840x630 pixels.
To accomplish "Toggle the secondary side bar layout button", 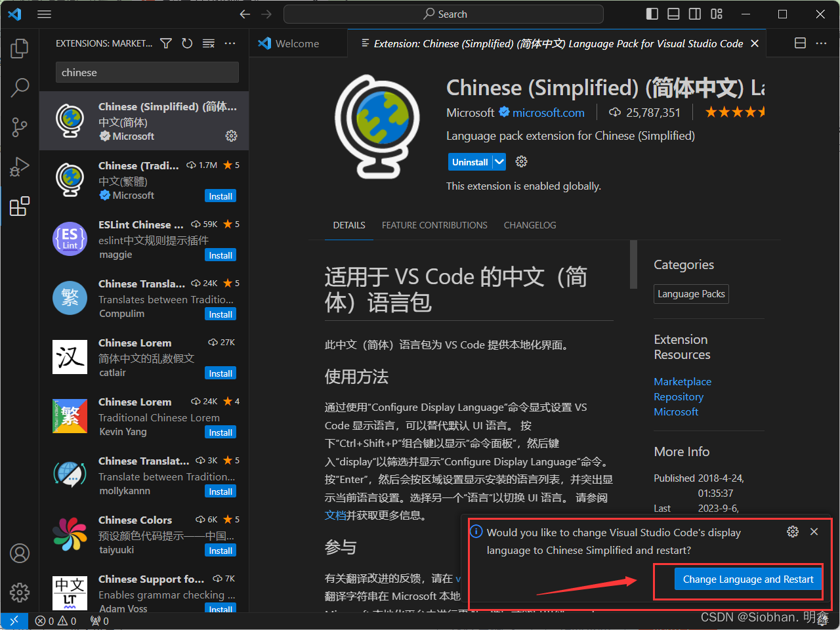I will click(694, 14).
